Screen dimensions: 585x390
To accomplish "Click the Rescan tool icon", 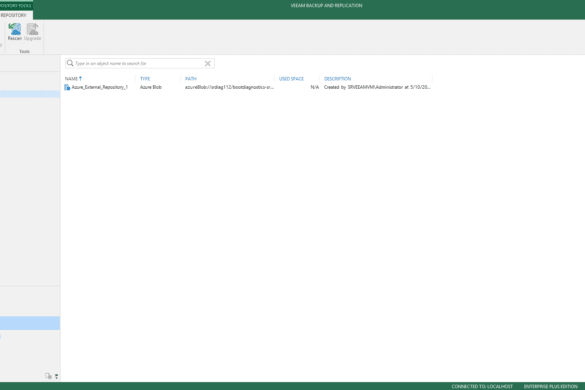I will (x=15, y=29).
